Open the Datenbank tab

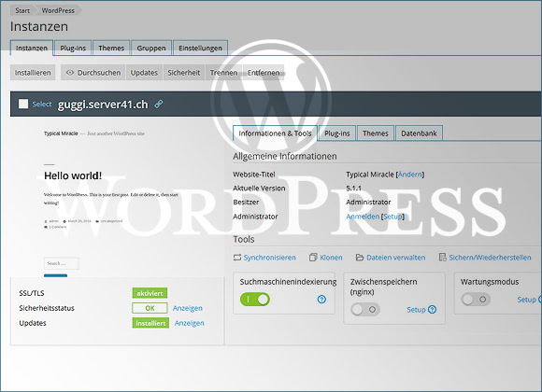pyautogui.click(x=419, y=133)
